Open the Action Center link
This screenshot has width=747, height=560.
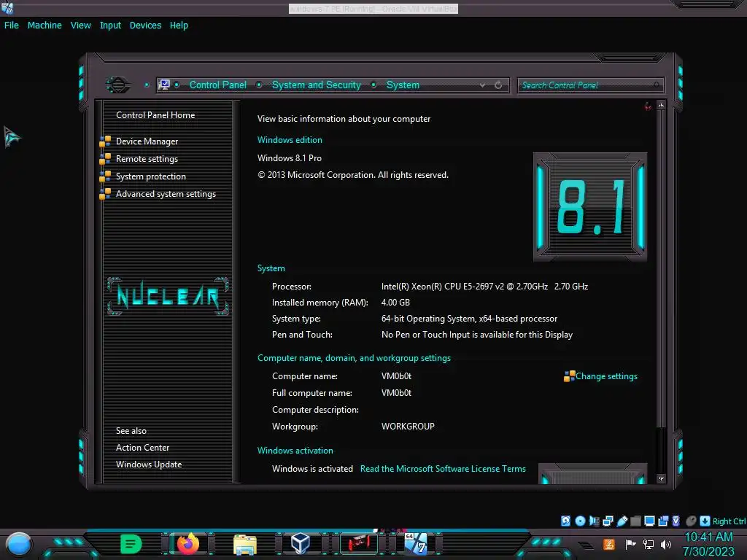pos(142,448)
